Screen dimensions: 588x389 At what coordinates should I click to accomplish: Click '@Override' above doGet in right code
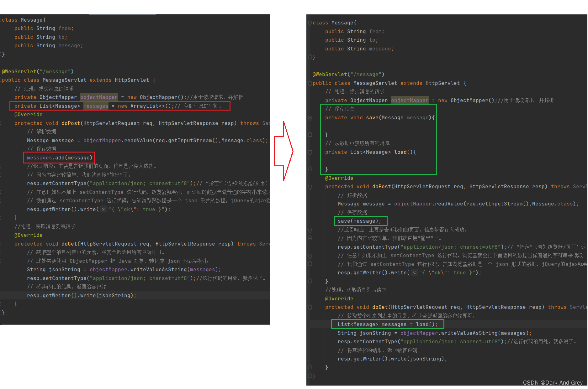(x=339, y=299)
